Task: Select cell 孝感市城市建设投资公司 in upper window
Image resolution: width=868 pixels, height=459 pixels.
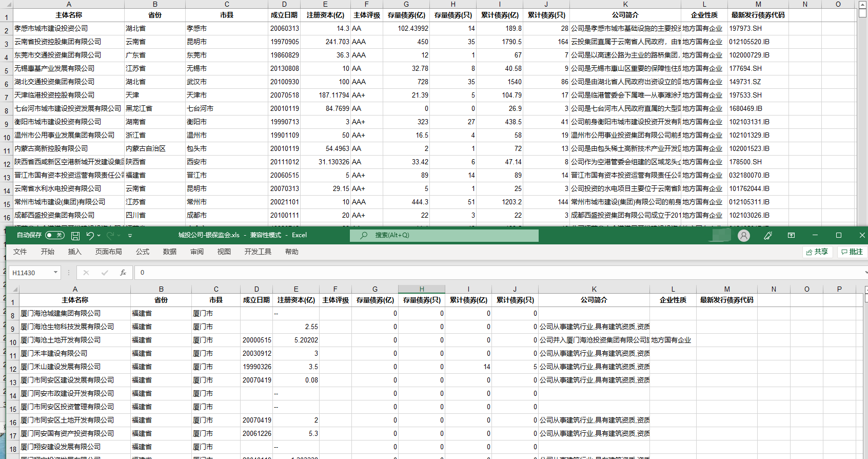Action: (x=69, y=28)
